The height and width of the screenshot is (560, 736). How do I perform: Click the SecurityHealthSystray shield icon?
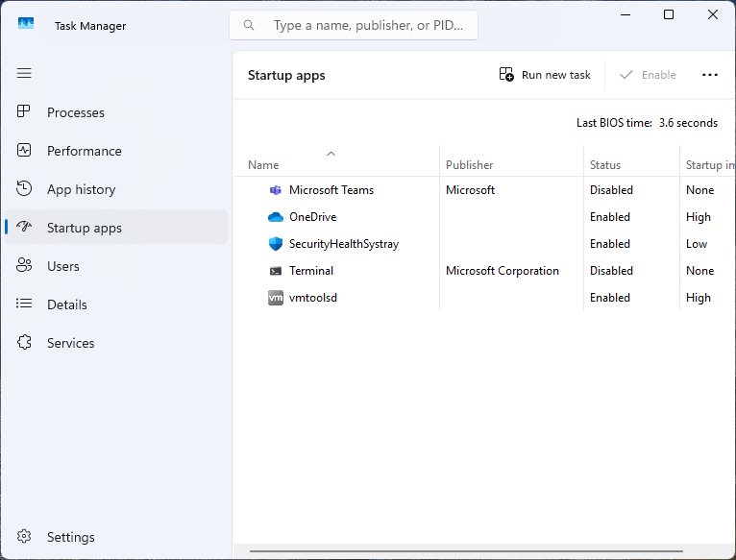tap(276, 244)
